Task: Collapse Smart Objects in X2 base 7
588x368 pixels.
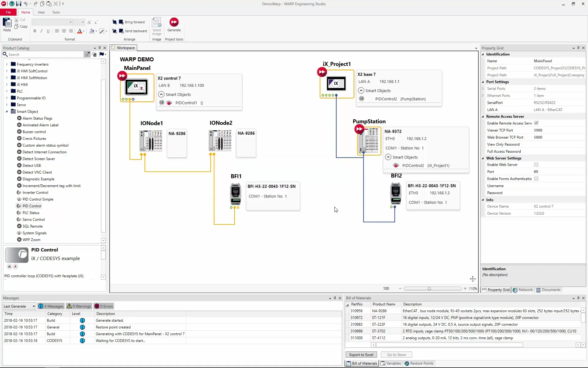Action: click(x=361, y=90)
